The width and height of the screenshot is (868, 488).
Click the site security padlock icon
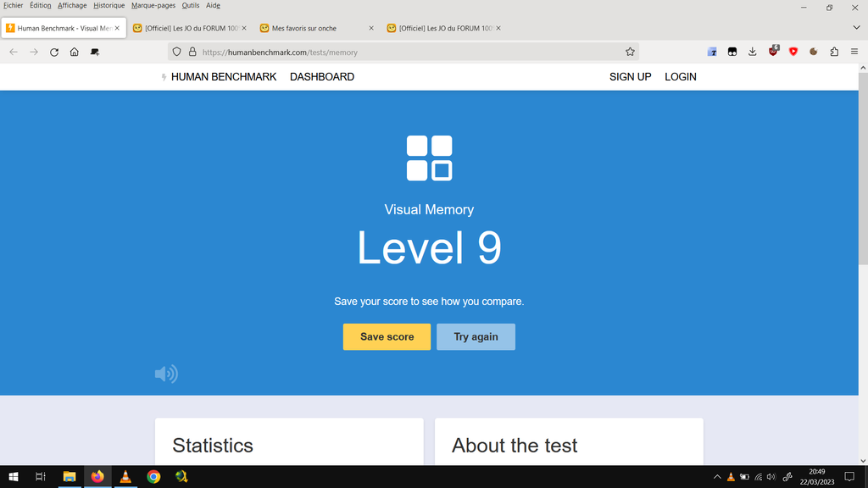coord(192,52)
